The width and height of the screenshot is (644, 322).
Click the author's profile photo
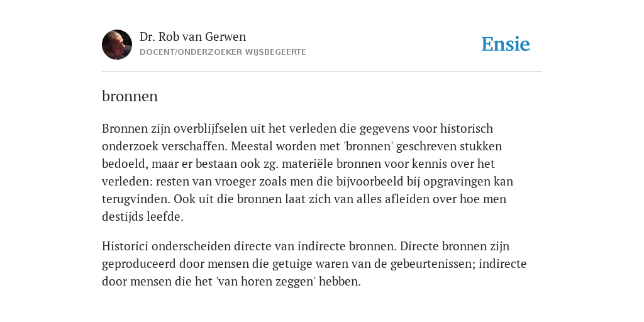pos(117,45)
